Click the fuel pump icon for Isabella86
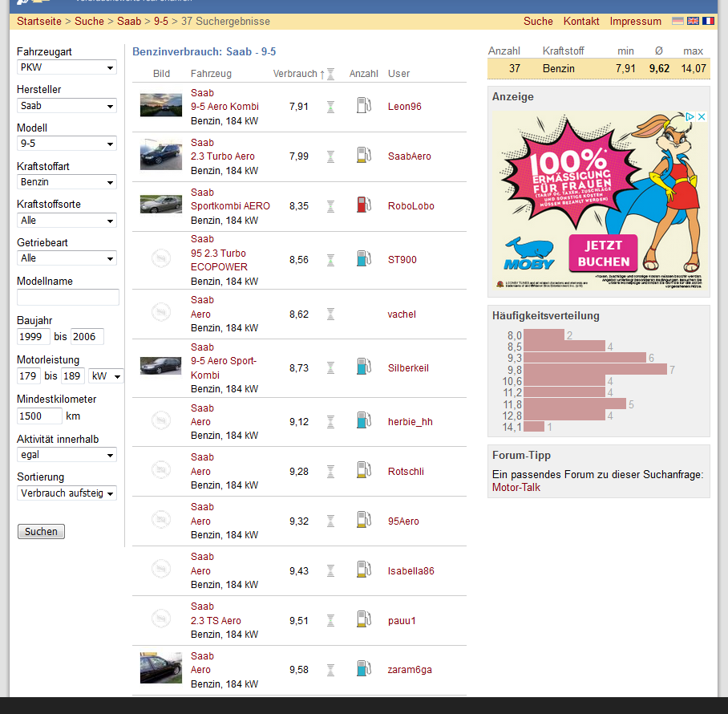This screenshot has width=728, height=714. click(x=364, y=570)
